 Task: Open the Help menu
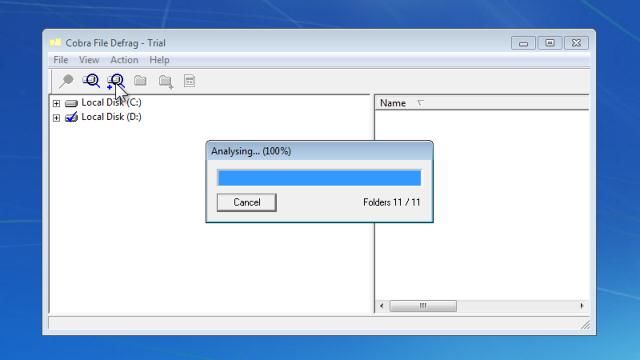159,60
